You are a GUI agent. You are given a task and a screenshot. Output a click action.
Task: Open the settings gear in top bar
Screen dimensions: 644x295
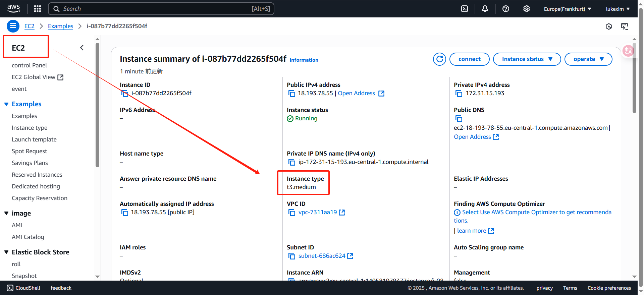coord(527,9)
